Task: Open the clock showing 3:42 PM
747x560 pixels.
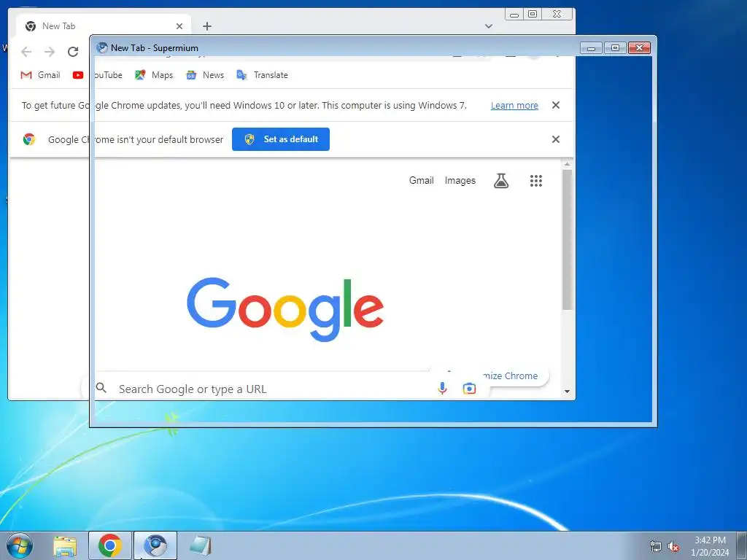Action: tap(710, 546)
